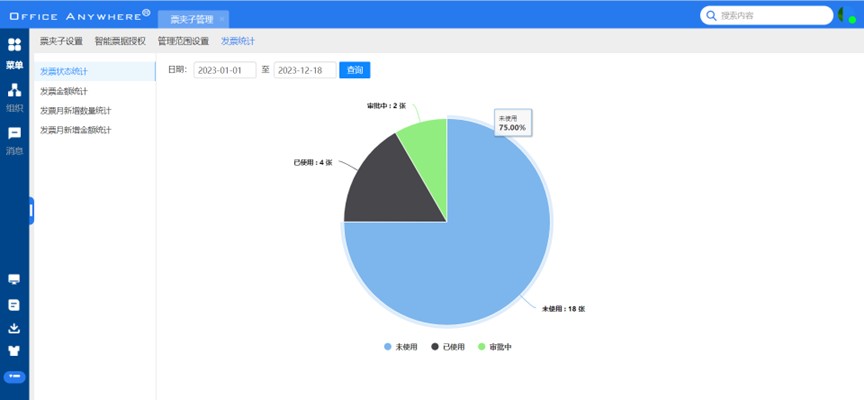Image resolution: width=864 pixels, height=400 pixels.
Task: Collapse the left sidebar handle
Action: coord(31,210)
